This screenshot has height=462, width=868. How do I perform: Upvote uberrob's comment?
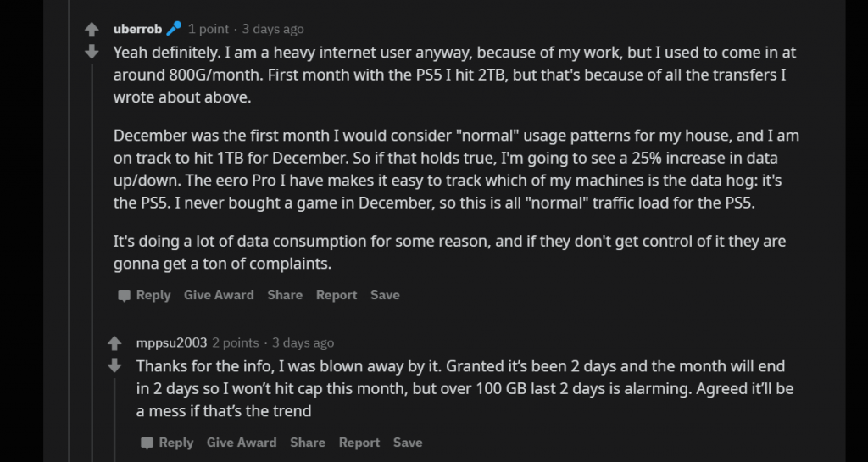point(92,31)
